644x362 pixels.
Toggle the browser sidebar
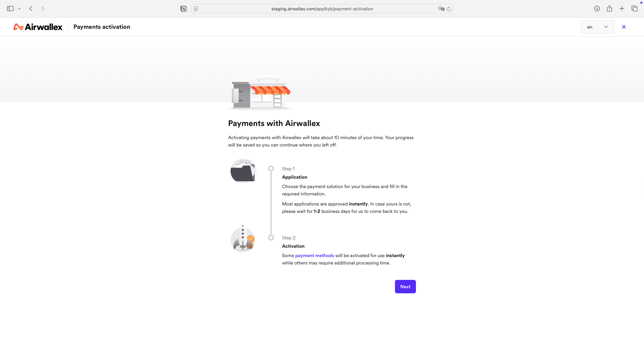10,9
